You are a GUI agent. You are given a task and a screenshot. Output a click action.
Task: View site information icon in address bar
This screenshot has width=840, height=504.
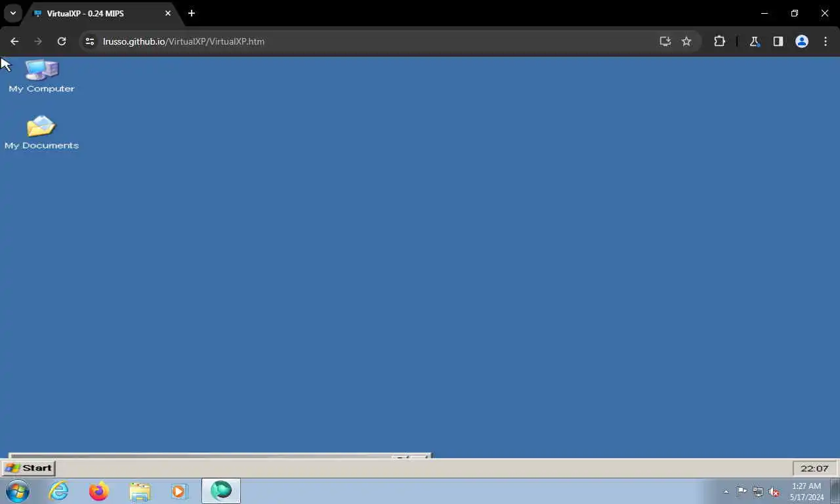pos(91,41)
